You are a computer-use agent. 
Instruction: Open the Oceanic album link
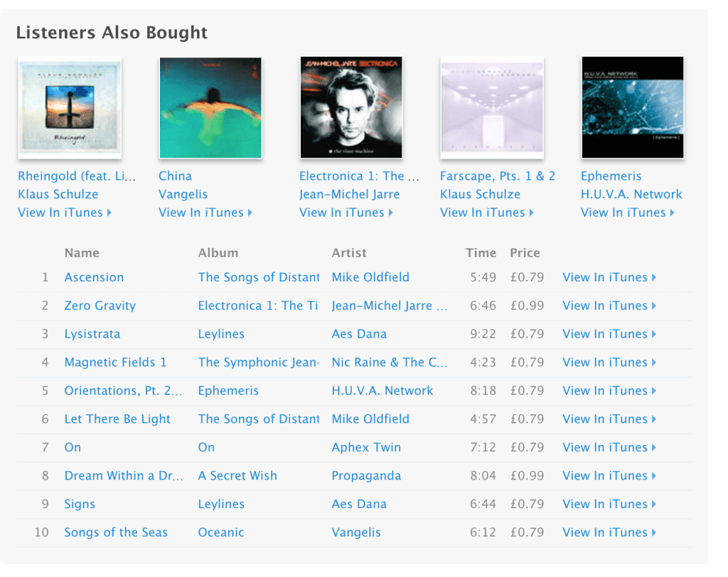[x=221, y=532]
